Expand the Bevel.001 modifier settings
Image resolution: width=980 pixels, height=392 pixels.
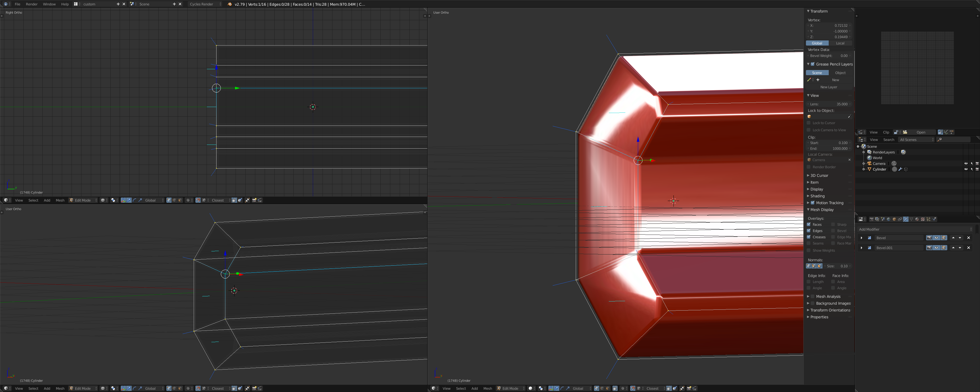[862, 248]
